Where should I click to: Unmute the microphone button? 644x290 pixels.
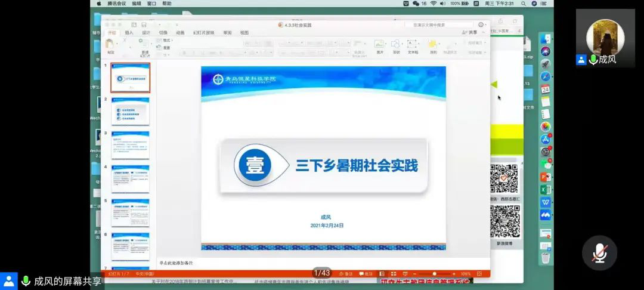599,253
